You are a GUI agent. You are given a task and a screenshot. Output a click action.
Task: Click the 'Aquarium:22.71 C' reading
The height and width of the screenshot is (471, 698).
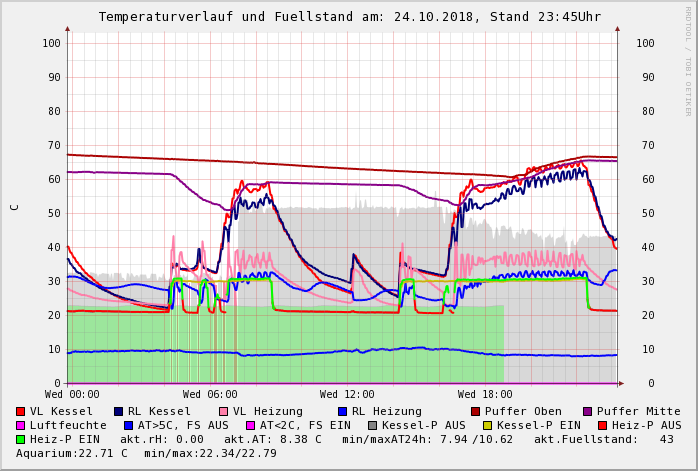click(x=72, y=454)
